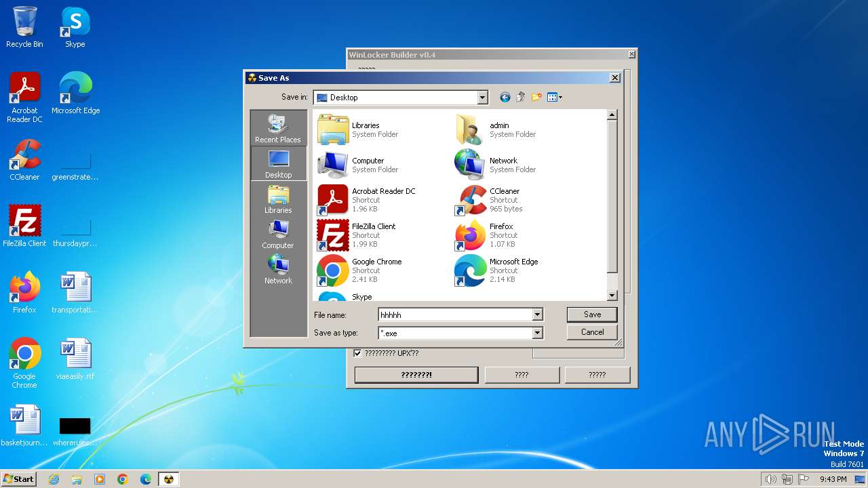This screenshot has width=868, height=488.
Task: Open FileZilla Client desktop shortcut
Action: click(x=24, y=226)
